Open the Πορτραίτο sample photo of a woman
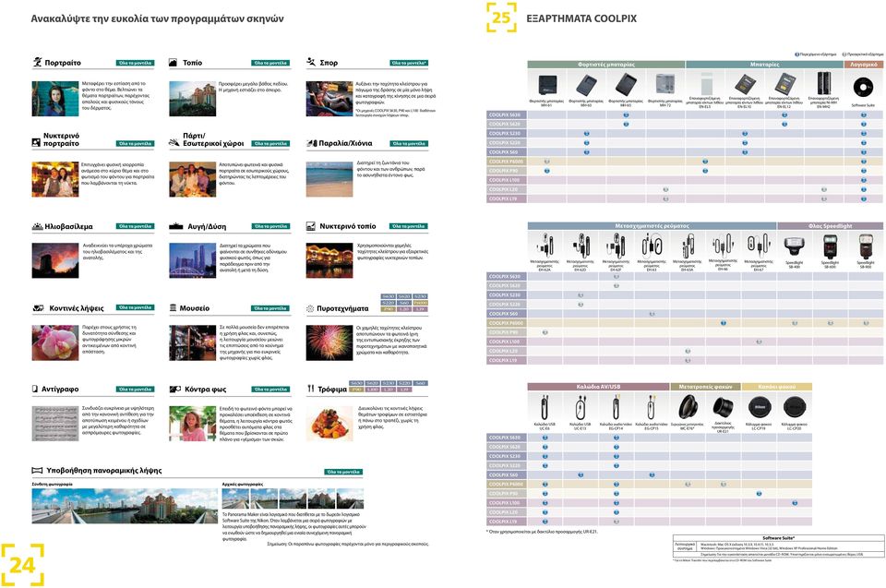Image resolution: width=886 pixels, height=588 pixels. pos(55,99)
